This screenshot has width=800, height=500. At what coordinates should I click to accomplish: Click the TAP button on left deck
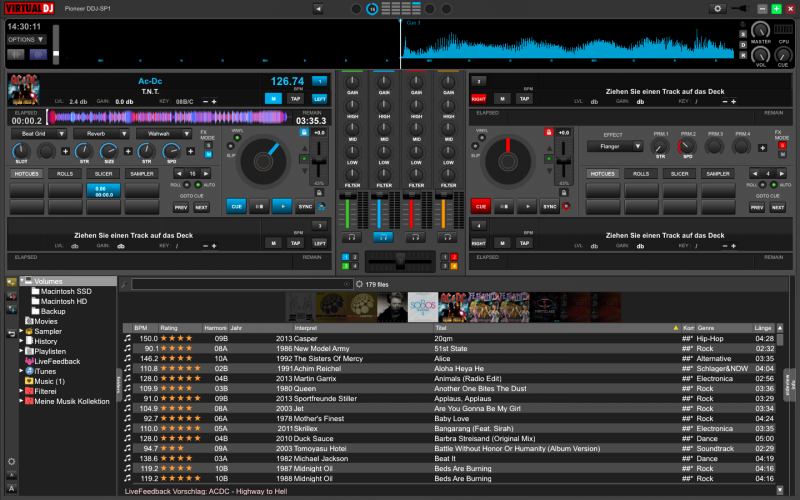(296, 99)
